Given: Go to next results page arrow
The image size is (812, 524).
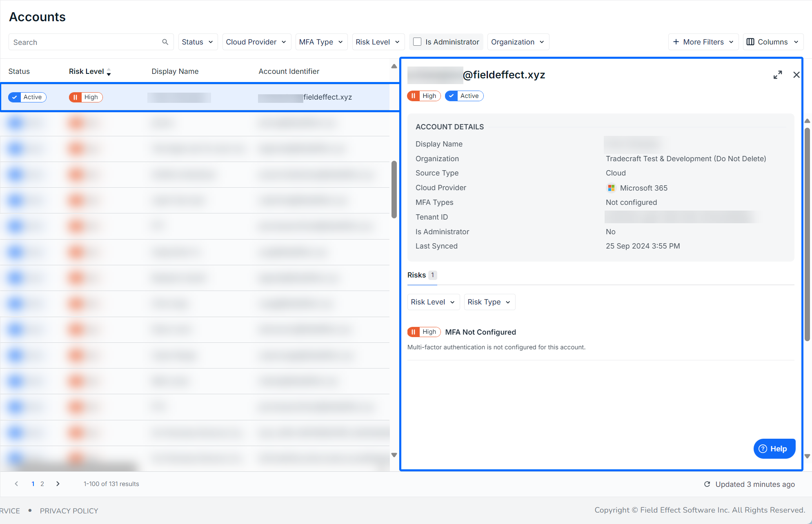Looking at the screenshot, I should tap(58, 484).
